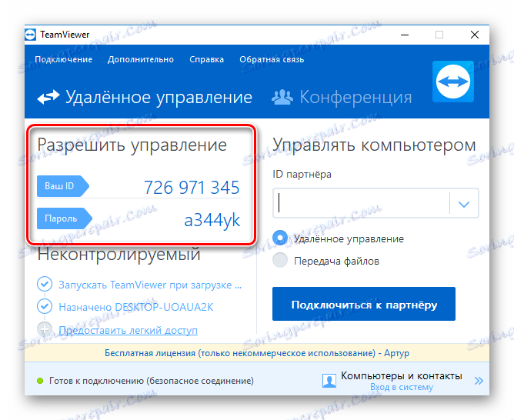Click the large TeamViewer logo
The image size is (514, 420).
[453, 82]
